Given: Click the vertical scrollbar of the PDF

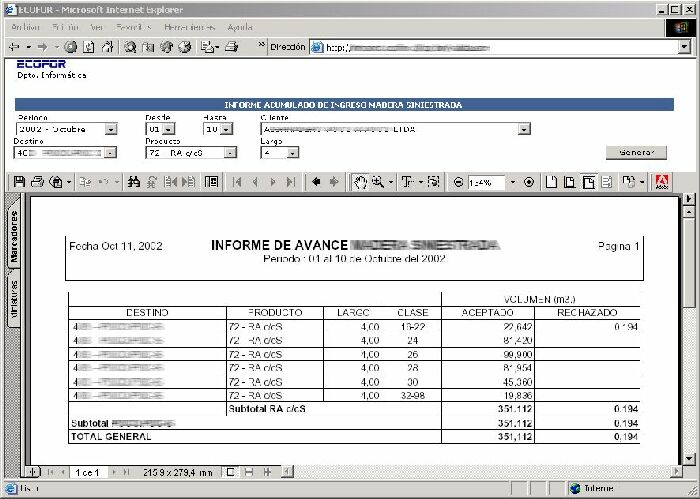Looking at the screenshot, I should pyautogui.click(x=688, y=330).
